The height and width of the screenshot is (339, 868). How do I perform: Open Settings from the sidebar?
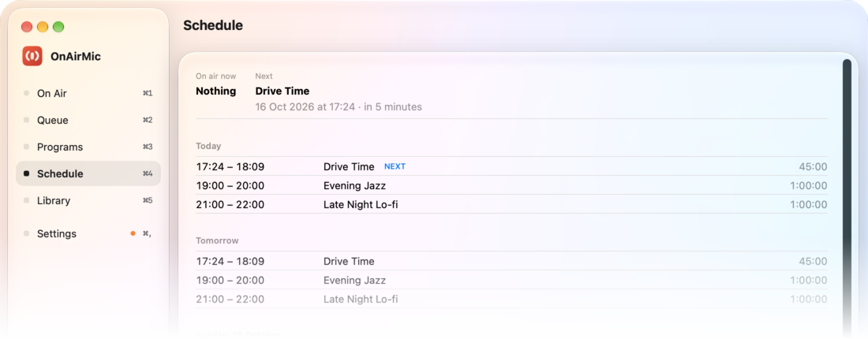coord(88,233)
